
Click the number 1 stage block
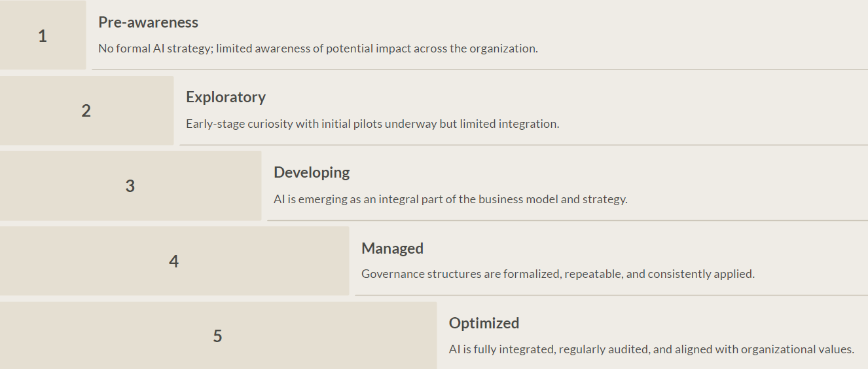tap(43, 35)
